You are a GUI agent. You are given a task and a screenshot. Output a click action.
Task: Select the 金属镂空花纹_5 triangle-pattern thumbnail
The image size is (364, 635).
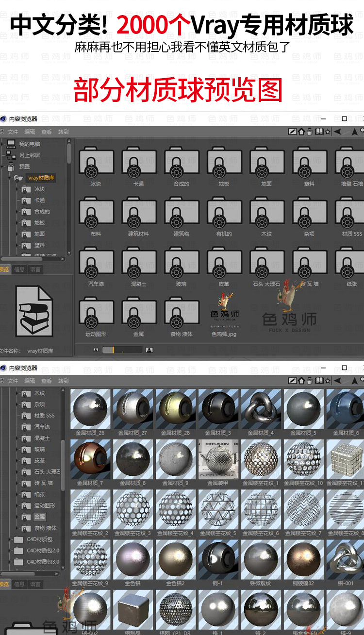point(218,509)
